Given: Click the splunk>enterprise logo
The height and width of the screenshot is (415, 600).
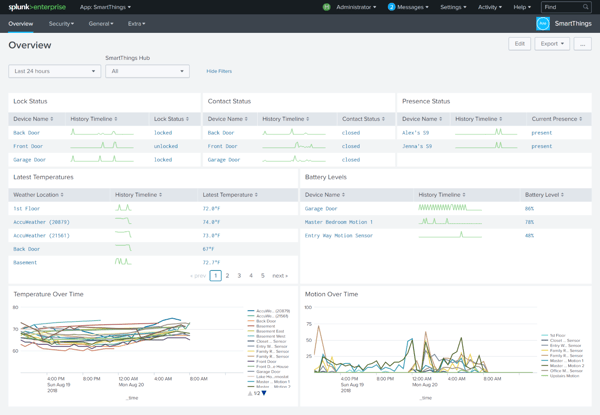Looking at the screenshot, I should click(x=37, y=7).
